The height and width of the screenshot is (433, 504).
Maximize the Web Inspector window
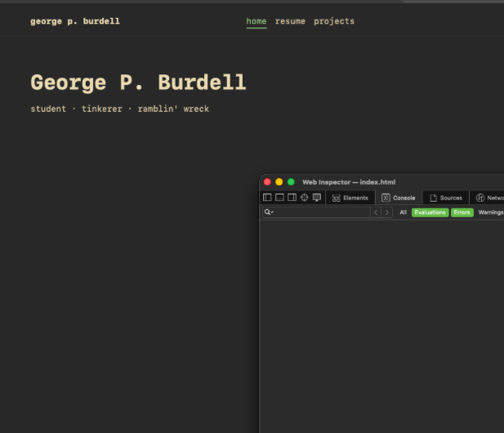(291, 182)
